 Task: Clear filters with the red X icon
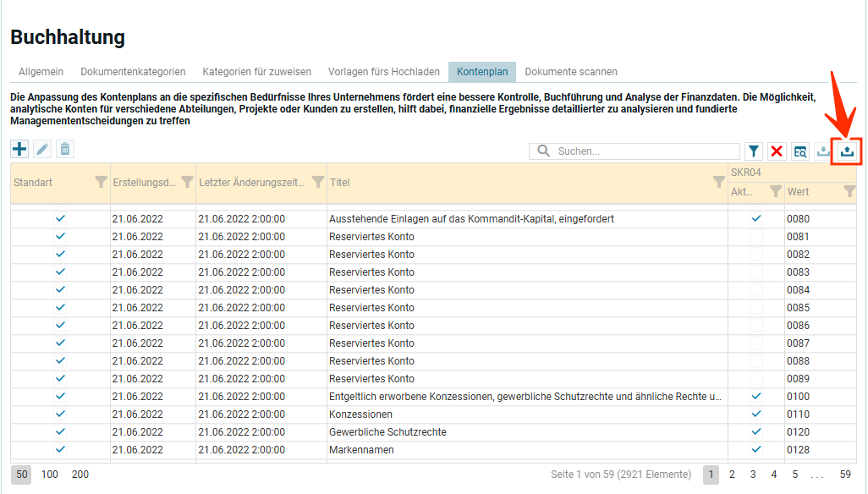tap(777, 151)
